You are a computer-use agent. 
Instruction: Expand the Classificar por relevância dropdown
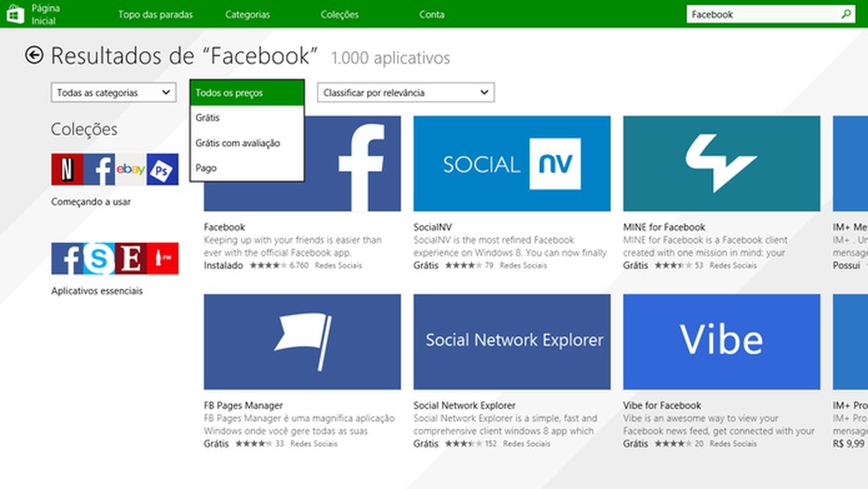coord(406,93)
